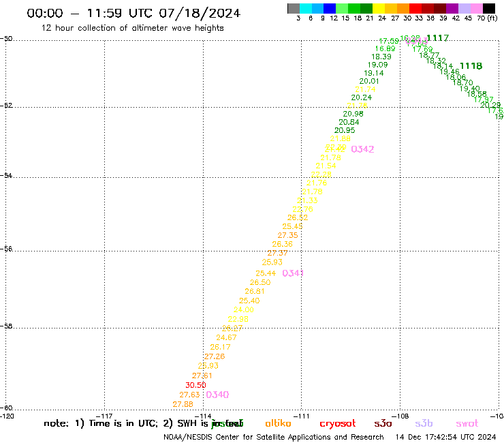Click the '14 Dec 17:42:54 UTC 2024' timestamp
Screen dimensions: 504x443
click(x=446, y=437)
